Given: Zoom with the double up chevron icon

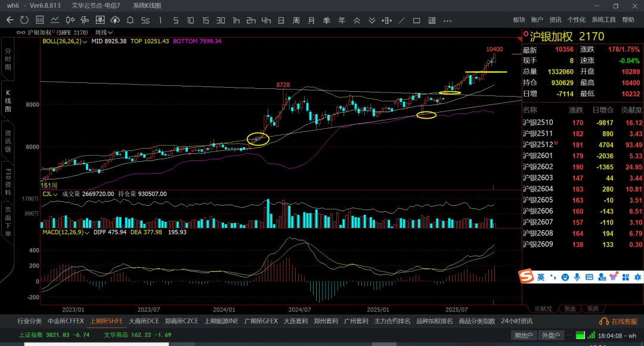Looking at the screenshot, I should click(357, 20).
